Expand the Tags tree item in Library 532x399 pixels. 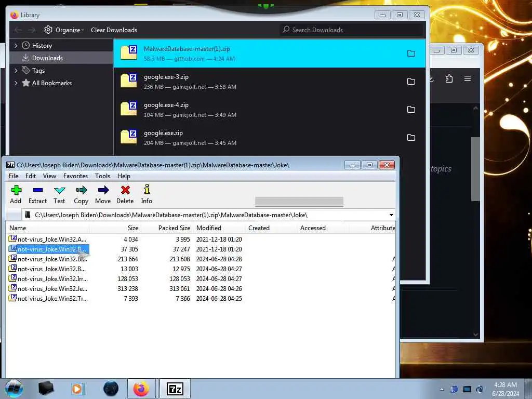[x=16, y=71]
